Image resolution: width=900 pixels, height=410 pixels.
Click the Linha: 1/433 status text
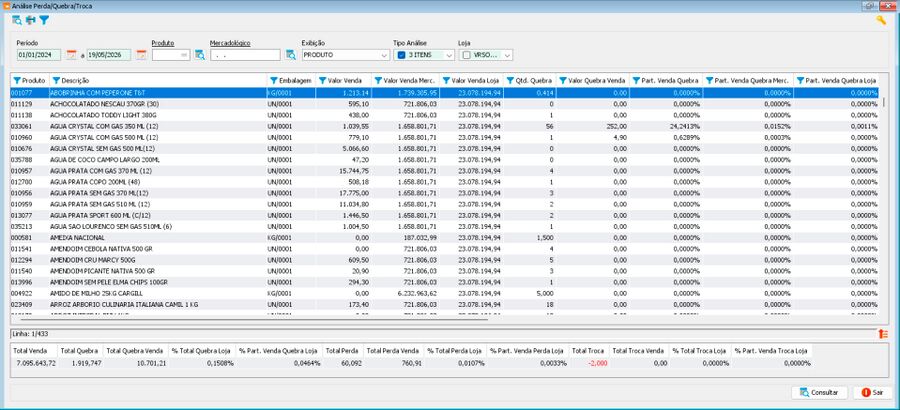[28, 334]
